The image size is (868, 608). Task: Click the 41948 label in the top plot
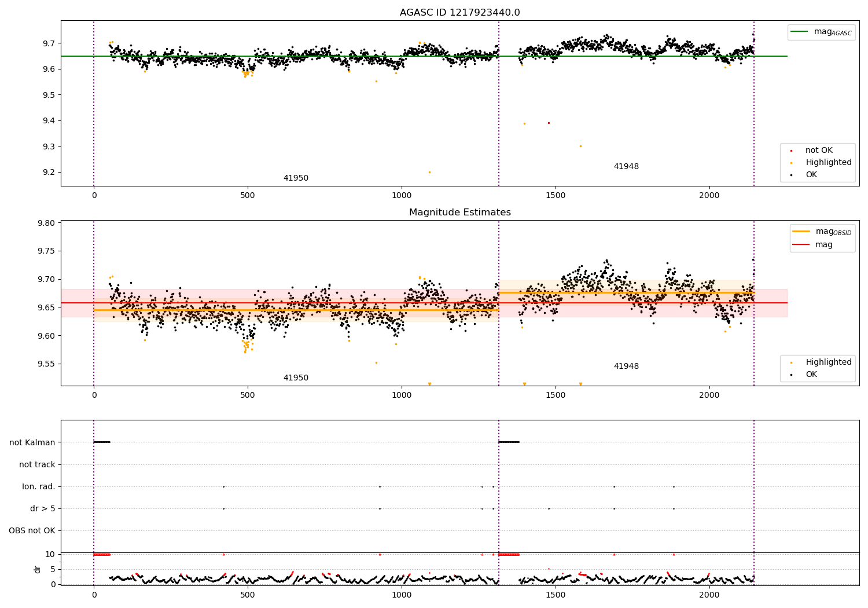[626, 167]
